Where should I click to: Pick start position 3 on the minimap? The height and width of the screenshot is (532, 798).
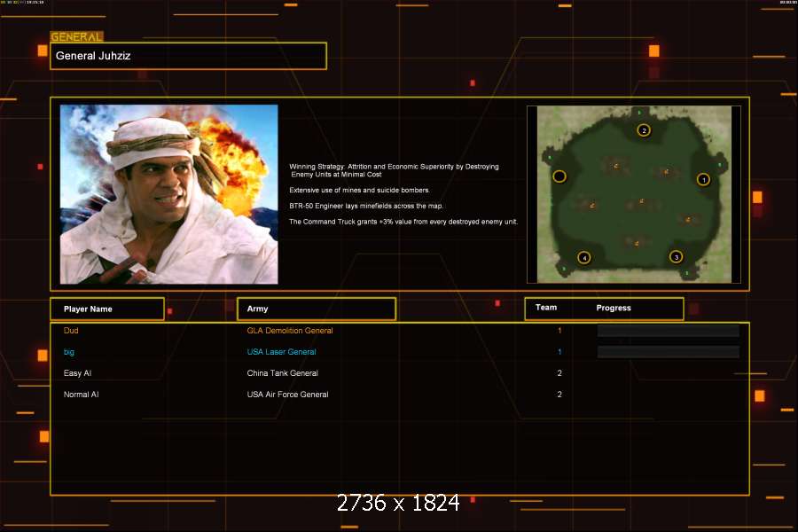click(676, 257)
